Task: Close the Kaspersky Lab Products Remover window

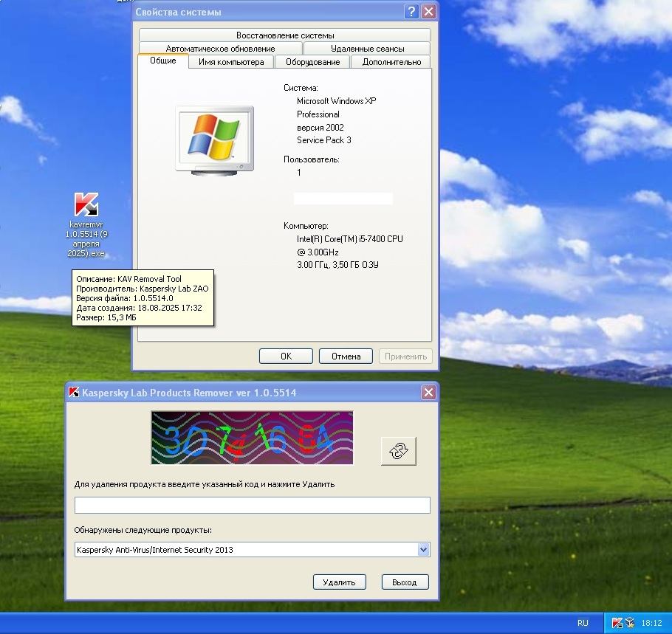Action: pyautogui.click(x=428, y=393)
